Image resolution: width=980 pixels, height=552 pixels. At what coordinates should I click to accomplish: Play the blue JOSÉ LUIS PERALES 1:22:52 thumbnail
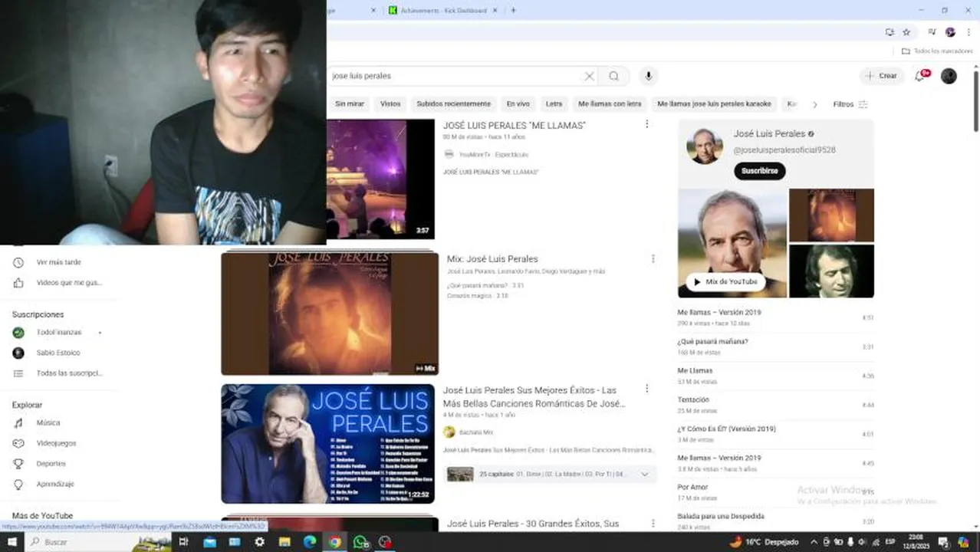coord(328,444)
